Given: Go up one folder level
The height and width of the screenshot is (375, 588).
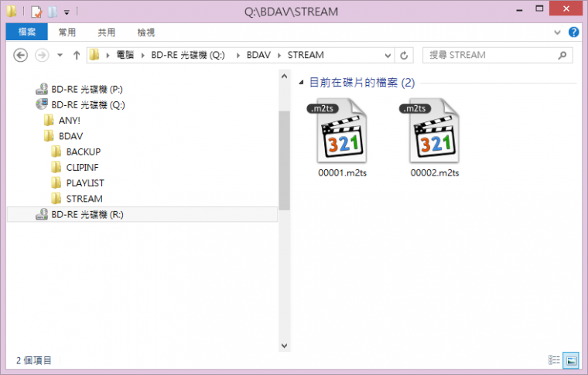Looking at the screenshot, I should (x=77, y=56).
